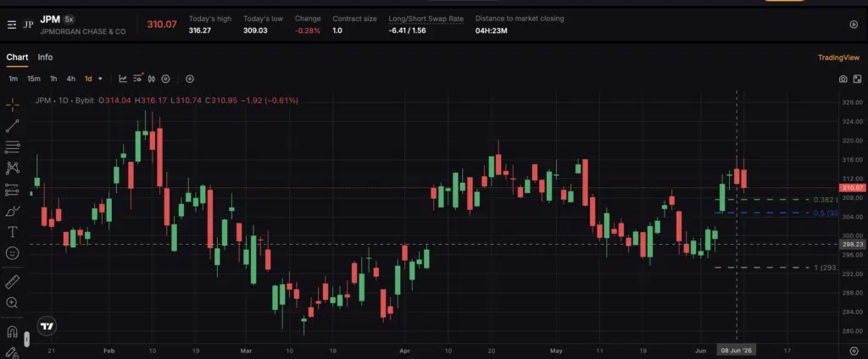Click the red 310.07 price axis label
The width and height of the screenshot is (868, 359).
[x=853, y=188]
